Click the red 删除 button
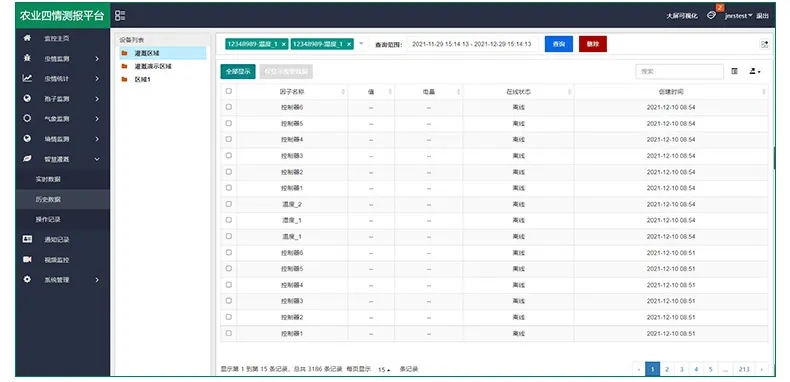Screen dimensions: 790x382 (x=592, y=44)
